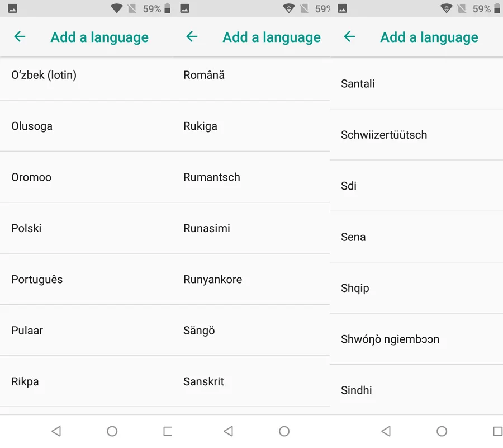Image resolution: width=503 pixels, height=448 pixels.
Task: Choose the Oromoo language
Action: [x=86, y=177]
